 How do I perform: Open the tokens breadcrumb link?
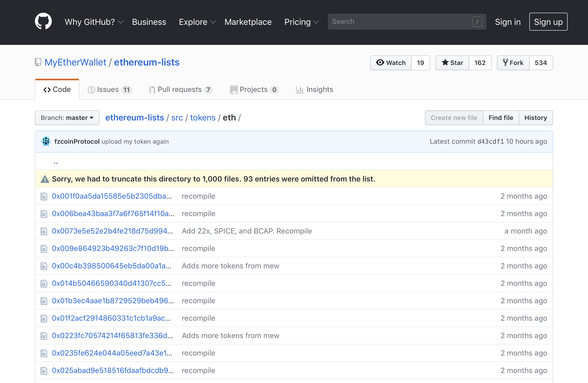tap(203, 118)
